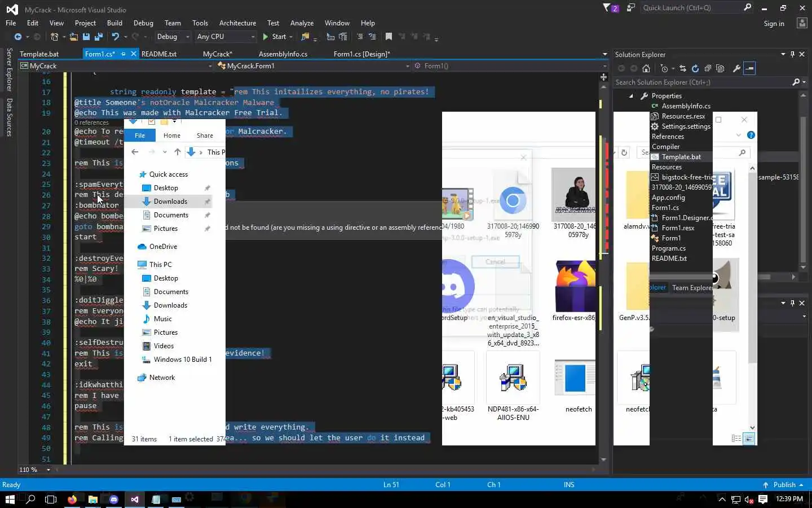The width and height of the screenshot is (812, 508).
Task: Pin the Solution Explorer panel (auto hide)
Action: tap(792, 54)
